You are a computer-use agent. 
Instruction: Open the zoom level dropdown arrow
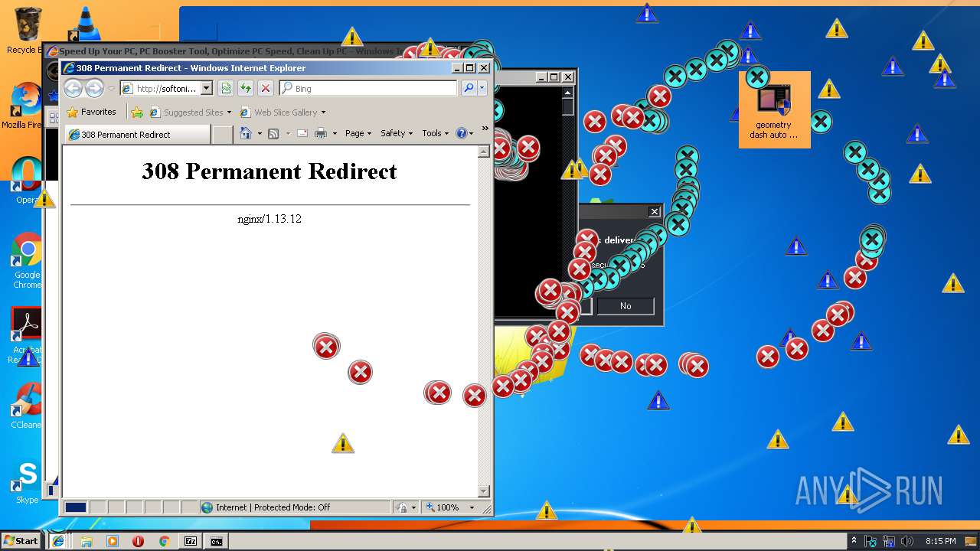pos(472,507)
